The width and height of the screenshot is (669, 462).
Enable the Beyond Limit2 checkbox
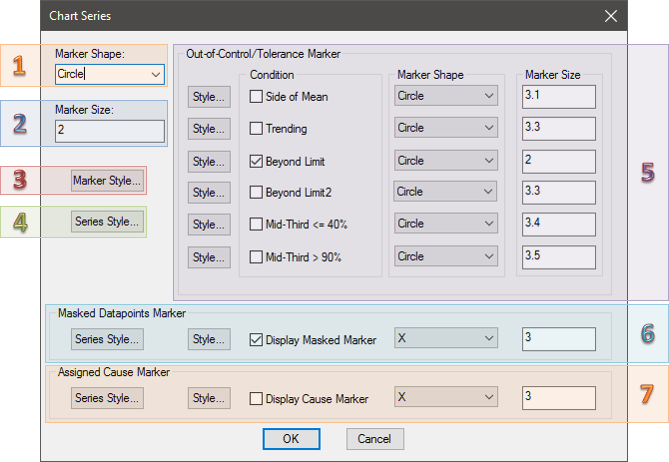tap(256, 193)
